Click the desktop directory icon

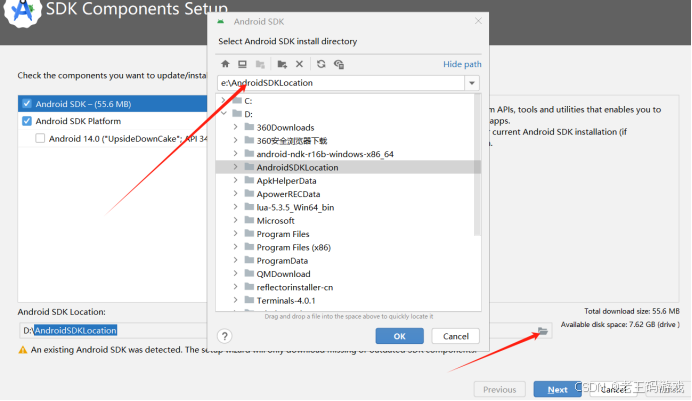(x=242, y=64)
